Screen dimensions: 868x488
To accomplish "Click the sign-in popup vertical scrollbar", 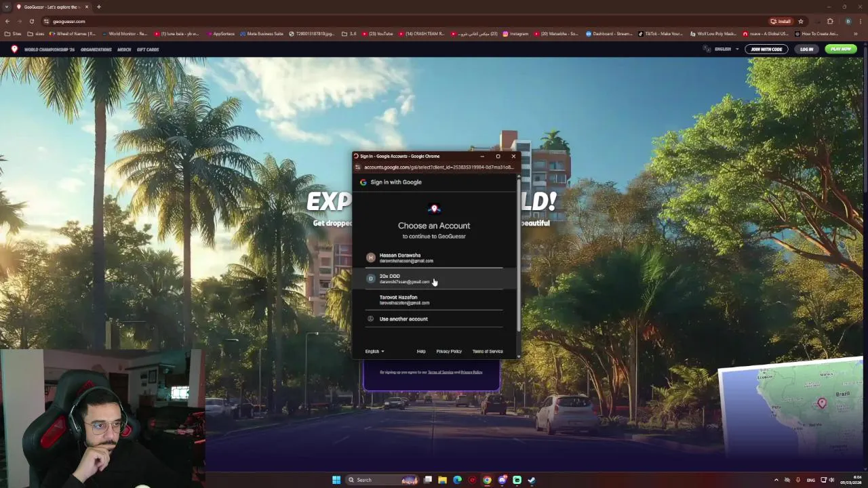I will coord(519,254).
